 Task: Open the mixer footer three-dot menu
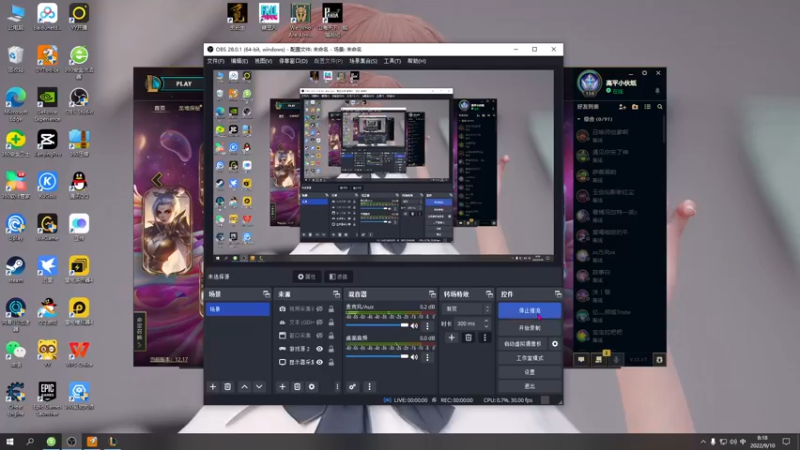pyautogui.click(x=369, y=387)
